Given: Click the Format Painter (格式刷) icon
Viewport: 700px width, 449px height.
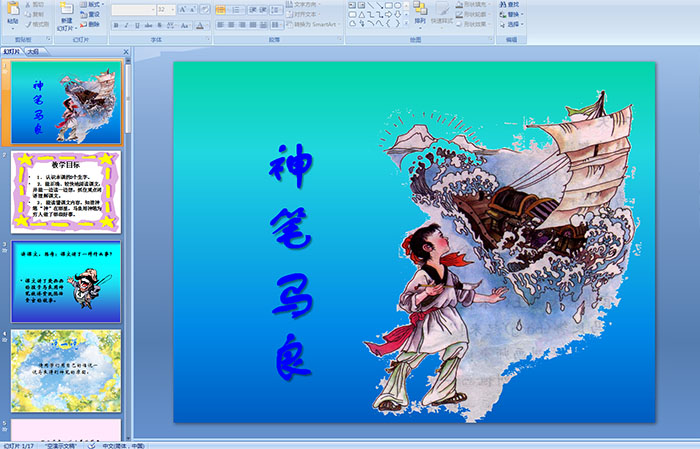Looking at the screenshot, I should tap(29, 24).
